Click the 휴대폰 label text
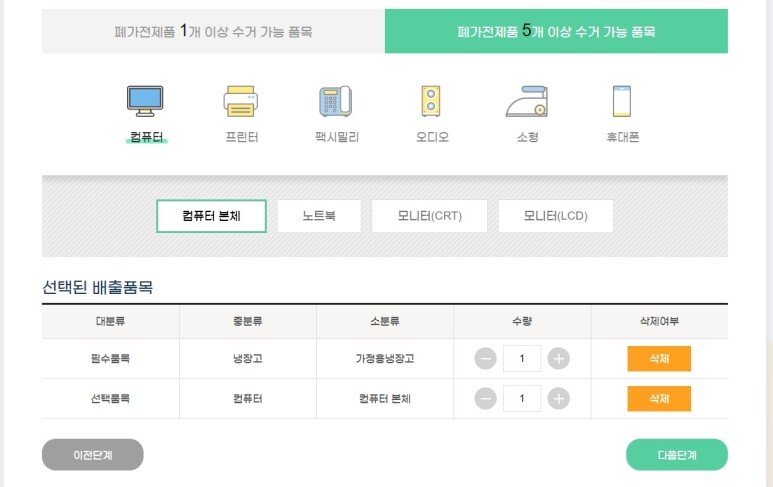The image size is (773, 487). click(x=623, y=137)
